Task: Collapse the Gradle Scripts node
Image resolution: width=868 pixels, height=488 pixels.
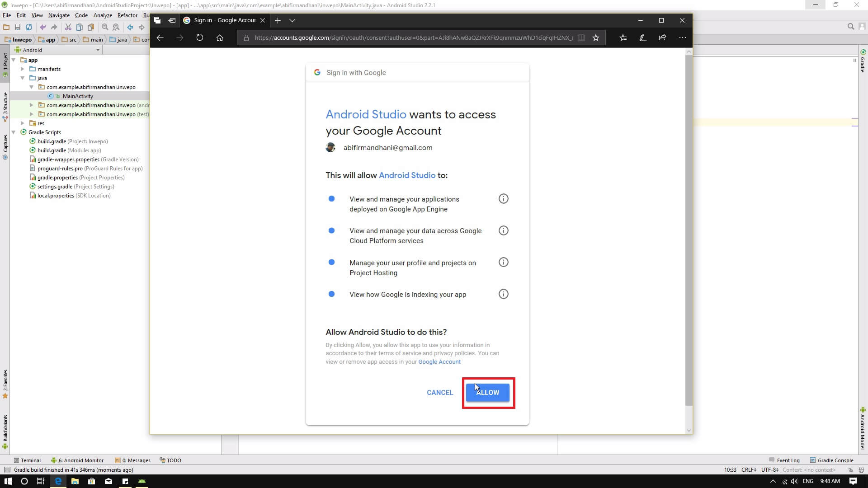Action: pos(14,132)
